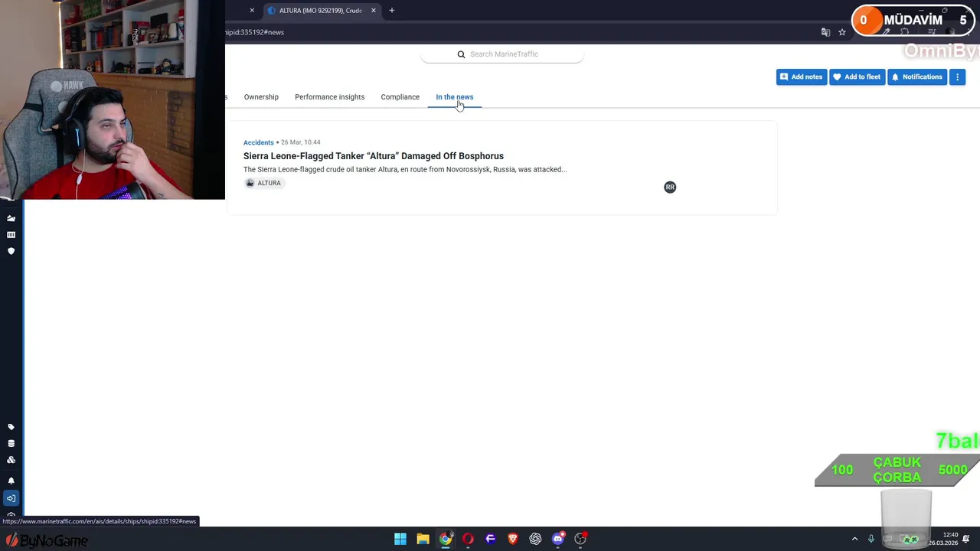The width and height of the screenshot is (980, 551).
Task: Open Brave browser from the taskbar
Action: tap(513, 539)
